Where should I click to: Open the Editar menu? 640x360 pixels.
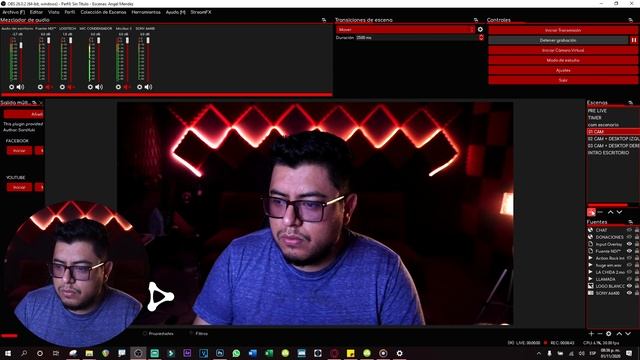click(36, 12)
